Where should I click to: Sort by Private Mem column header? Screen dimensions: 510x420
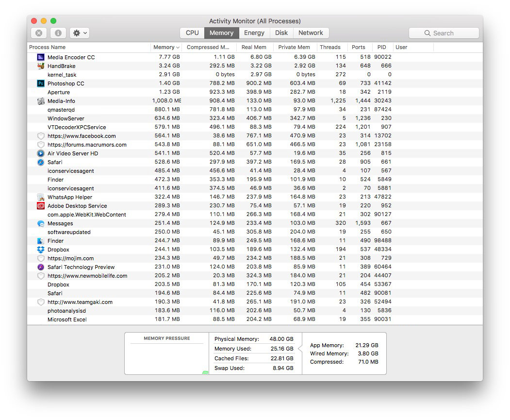pyautogui.click(x=296, y=47)
